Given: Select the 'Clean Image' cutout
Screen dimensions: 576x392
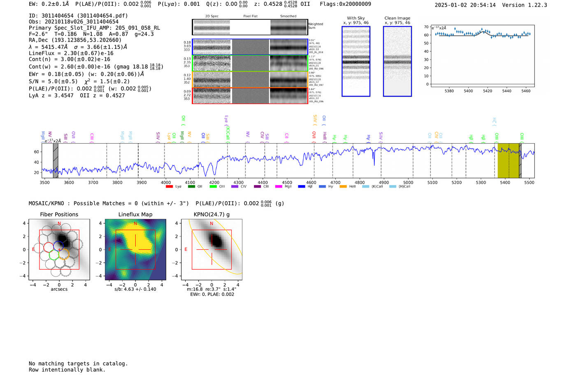Looking at the screenshot, I should coord(397,61).
